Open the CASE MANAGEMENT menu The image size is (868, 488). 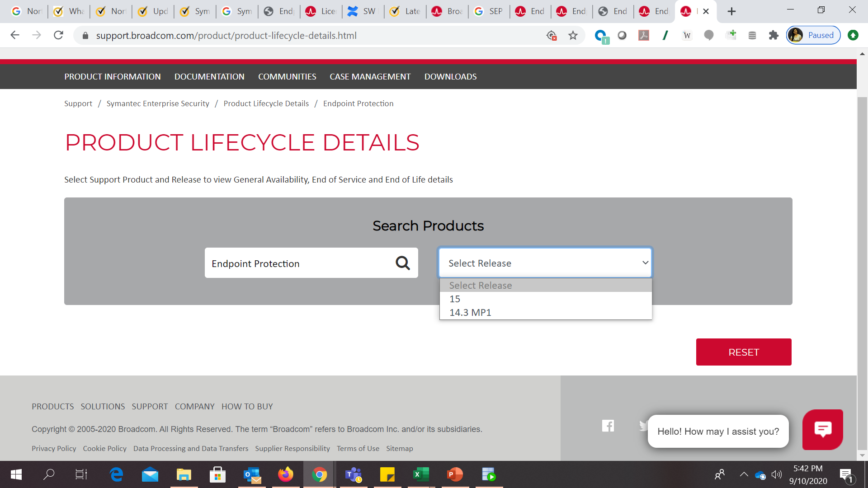tap(370, 77)
